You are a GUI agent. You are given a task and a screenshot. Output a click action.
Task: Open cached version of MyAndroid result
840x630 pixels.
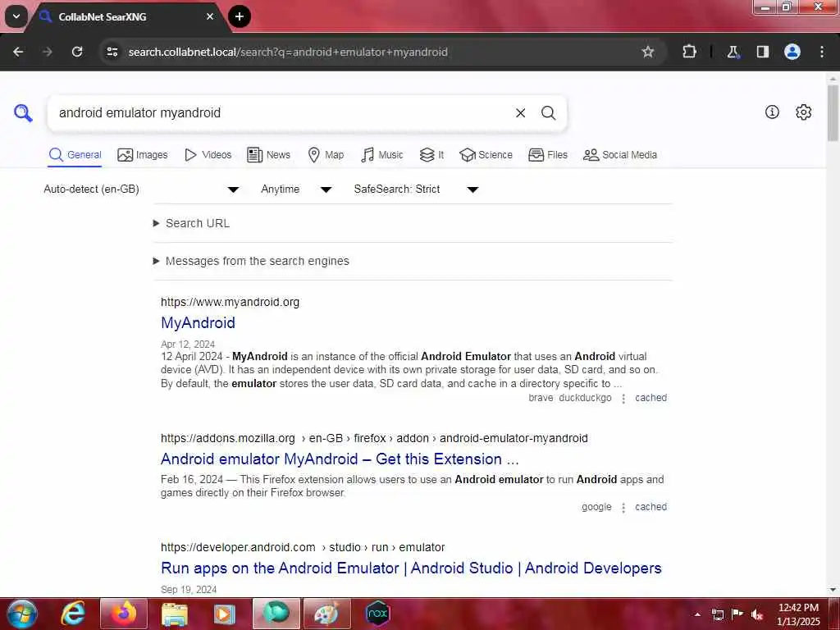point(651,398)
